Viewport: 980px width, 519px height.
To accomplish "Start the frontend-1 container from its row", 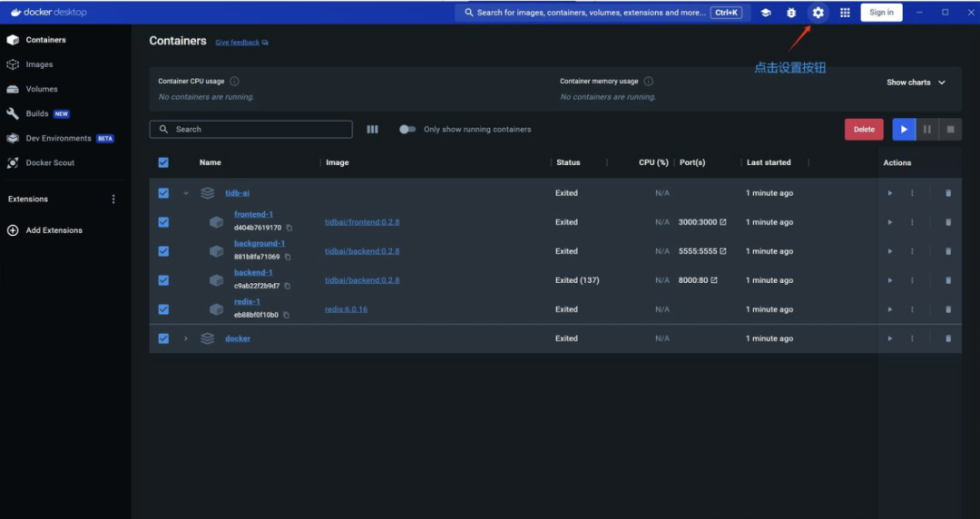I will coord(890,222).
